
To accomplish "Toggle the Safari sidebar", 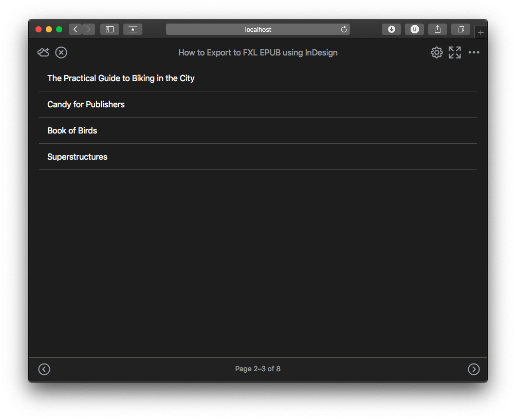I will (x=109, y=29).
